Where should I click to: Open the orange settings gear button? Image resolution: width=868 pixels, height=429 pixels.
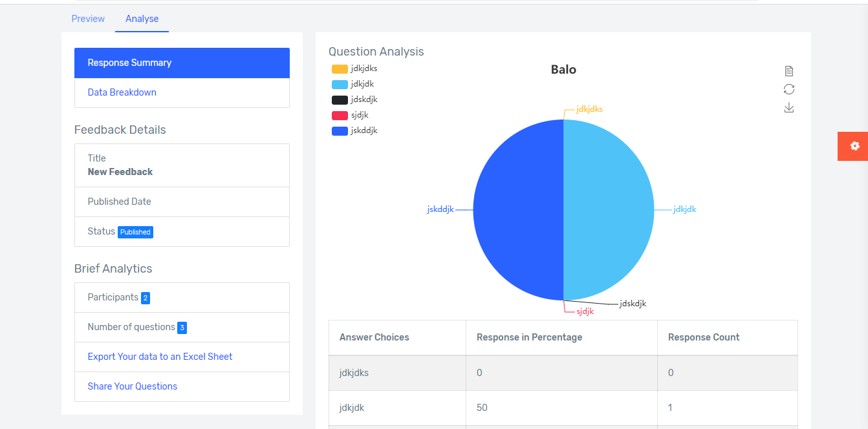[852, 146]
